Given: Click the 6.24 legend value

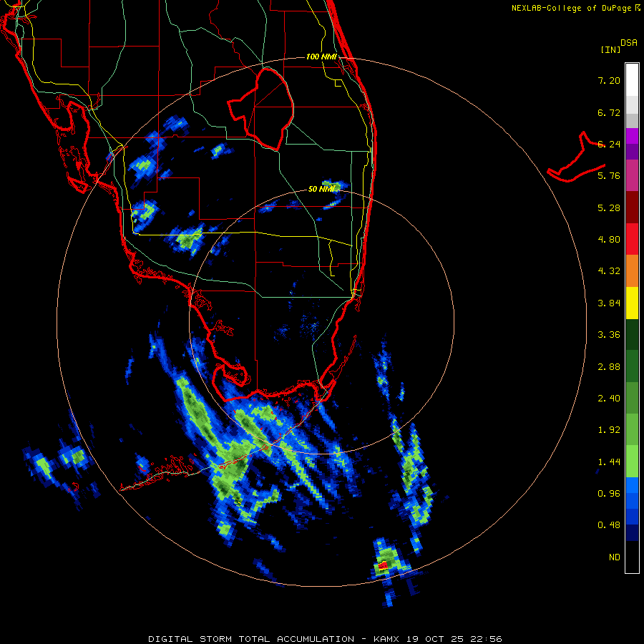Looking at the screenshot, I should [609, 144].
